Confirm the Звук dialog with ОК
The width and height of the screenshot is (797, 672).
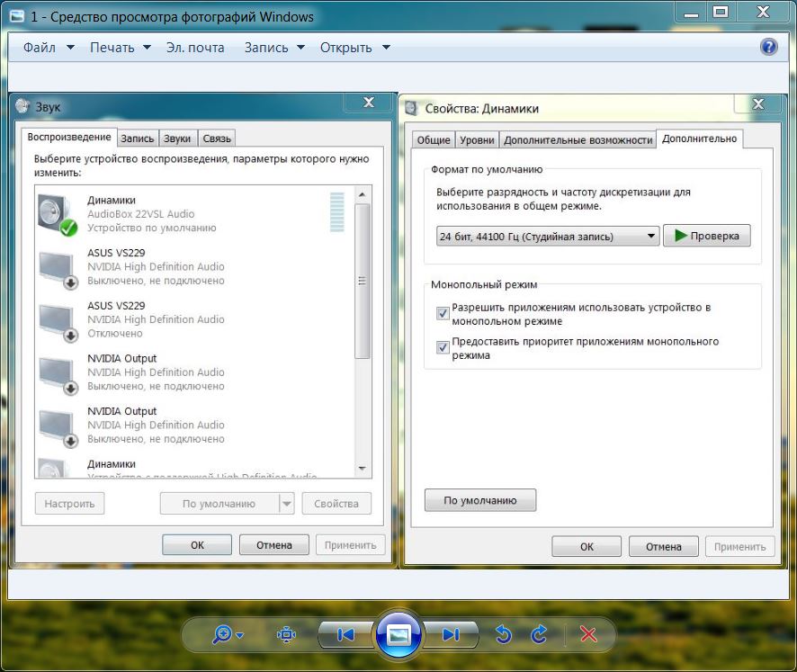[197, 545]
